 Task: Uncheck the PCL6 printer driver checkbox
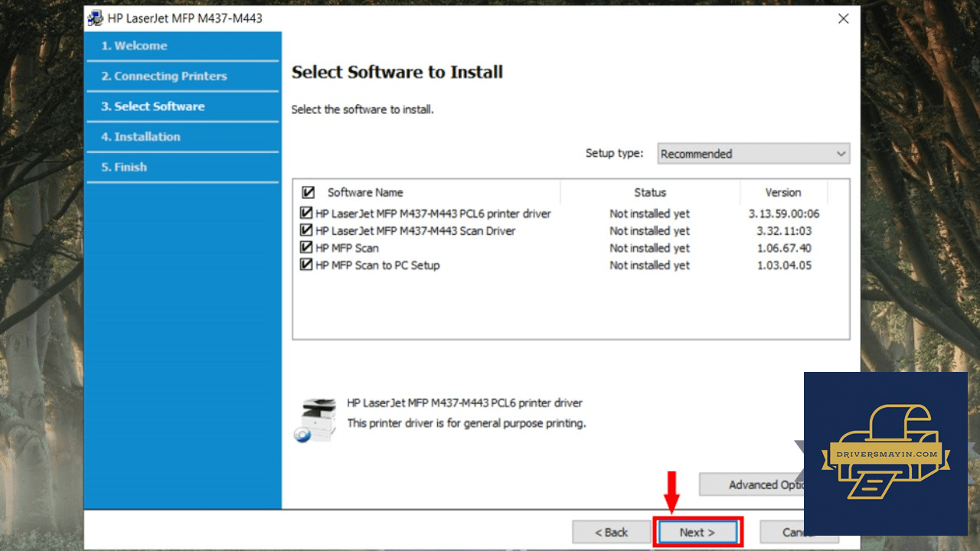(x=306, y=214)
